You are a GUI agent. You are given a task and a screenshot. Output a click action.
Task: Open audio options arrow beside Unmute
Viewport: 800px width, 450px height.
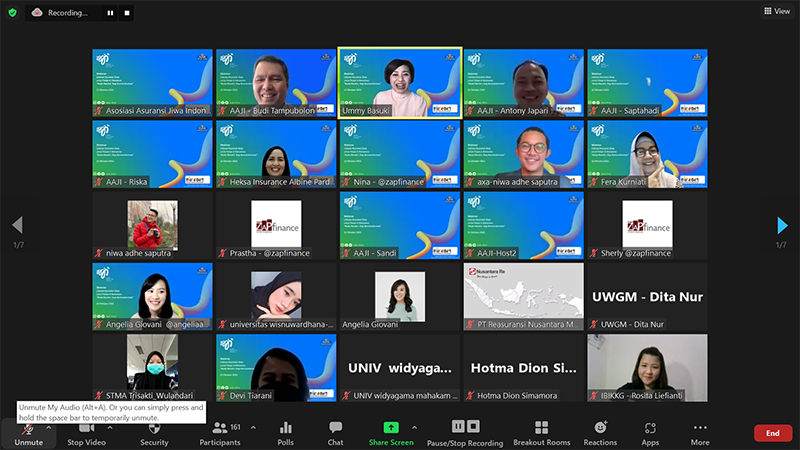pos(48,428)
